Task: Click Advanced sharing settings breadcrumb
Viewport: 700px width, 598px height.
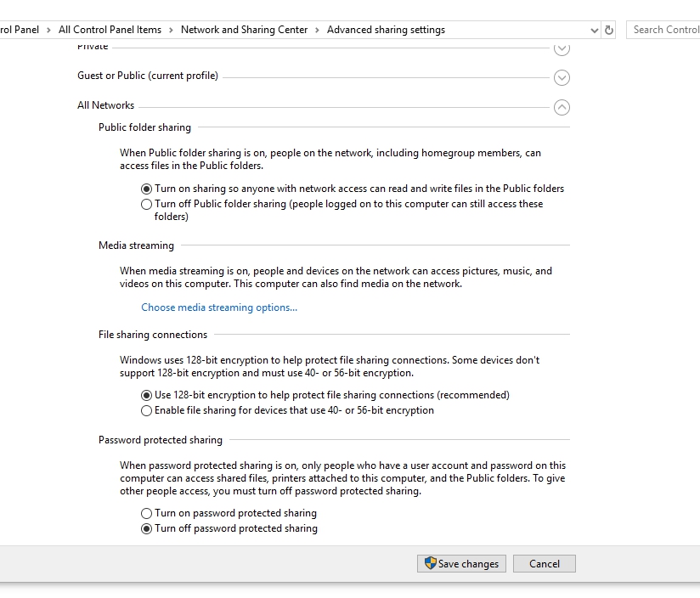Action: (386, 30)
